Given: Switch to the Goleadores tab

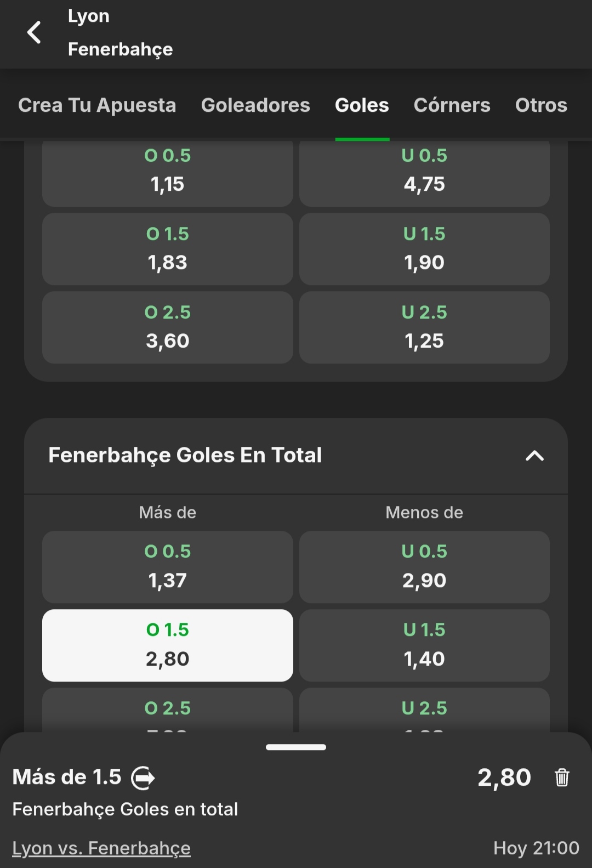Looking at the screenshot, I should coord(255,105).
